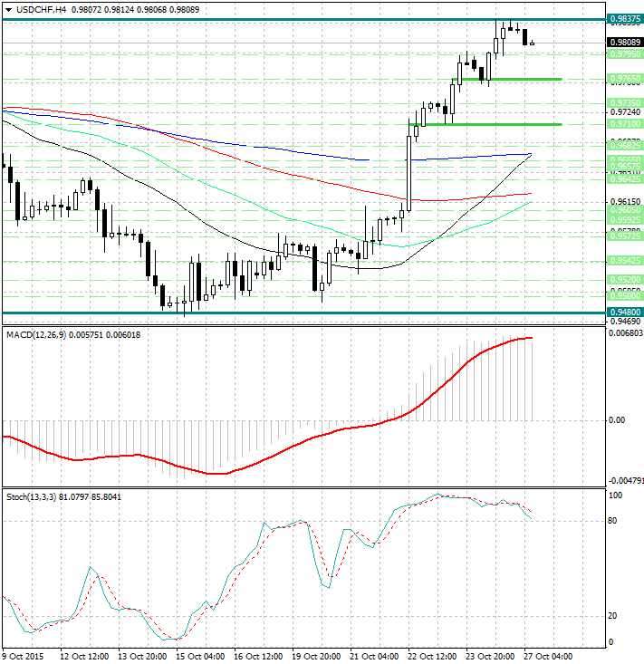Viewport: 644px width, 664px height.
Task: Click the 0.94690 price scale value
Action: 624,322
